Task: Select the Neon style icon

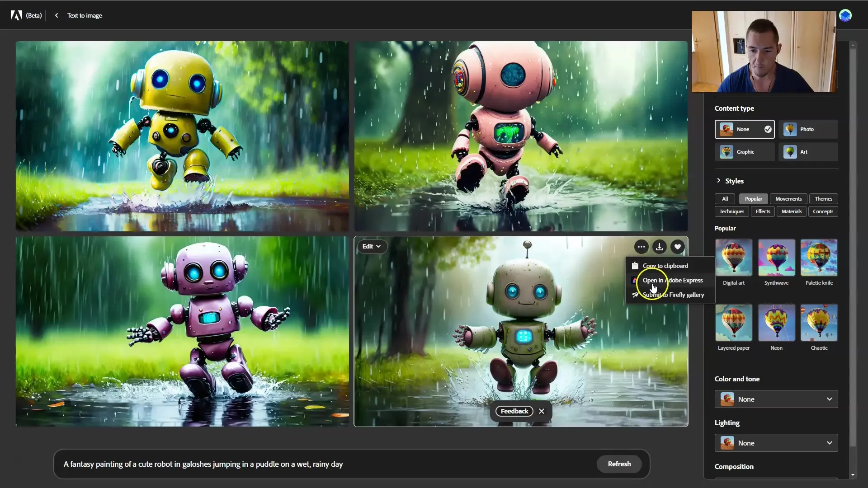Action: pos(776,321)
